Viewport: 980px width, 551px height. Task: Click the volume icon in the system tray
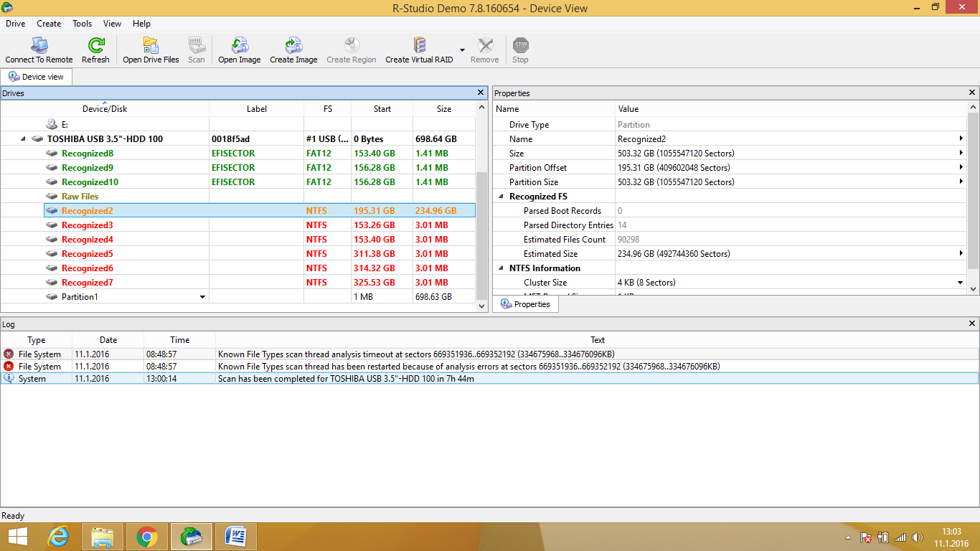click(x=916, y=537)
